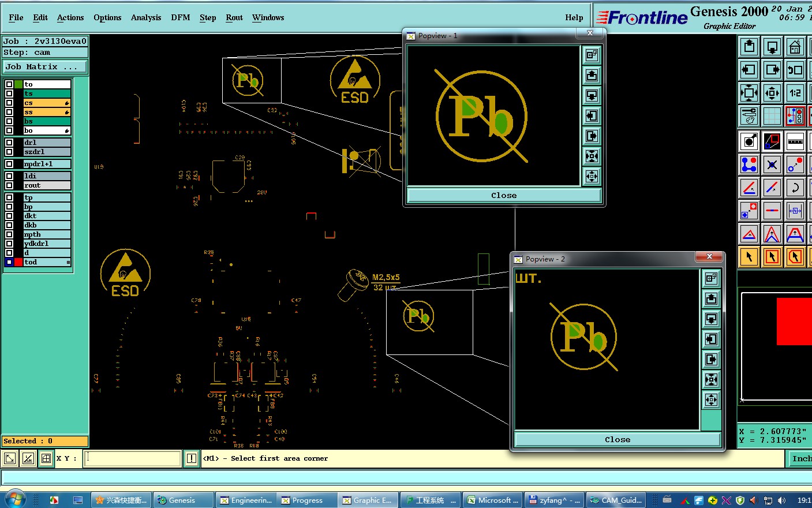
Task: Pan view up with the up-arrow icon
Action: (x=749, y=47)
